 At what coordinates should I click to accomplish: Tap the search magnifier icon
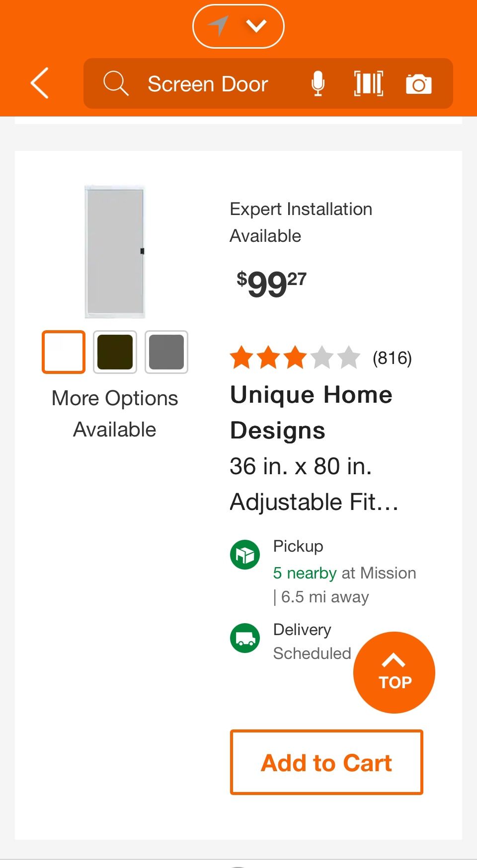(x=116, y=83)
